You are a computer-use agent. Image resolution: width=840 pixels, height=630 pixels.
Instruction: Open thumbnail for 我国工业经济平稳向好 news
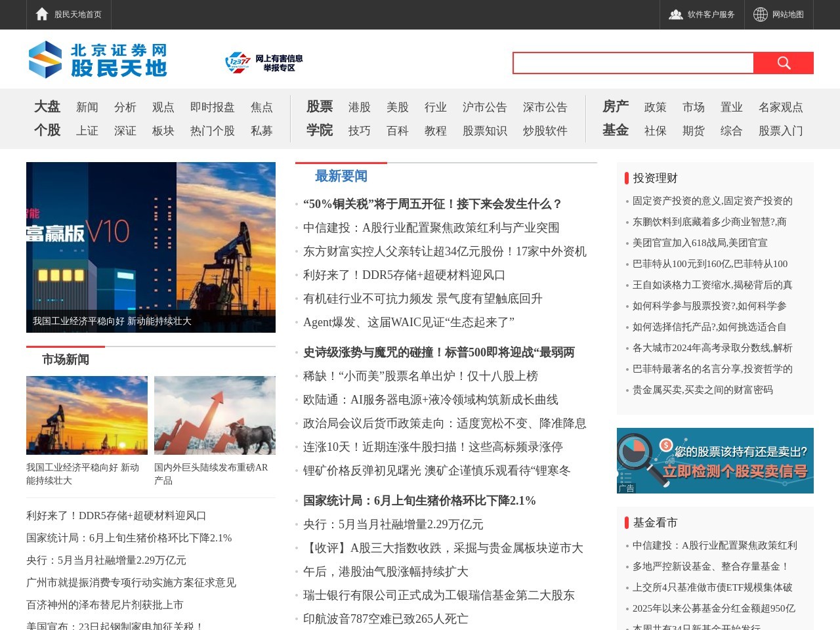pyautogui.click(x=87, y=415)
